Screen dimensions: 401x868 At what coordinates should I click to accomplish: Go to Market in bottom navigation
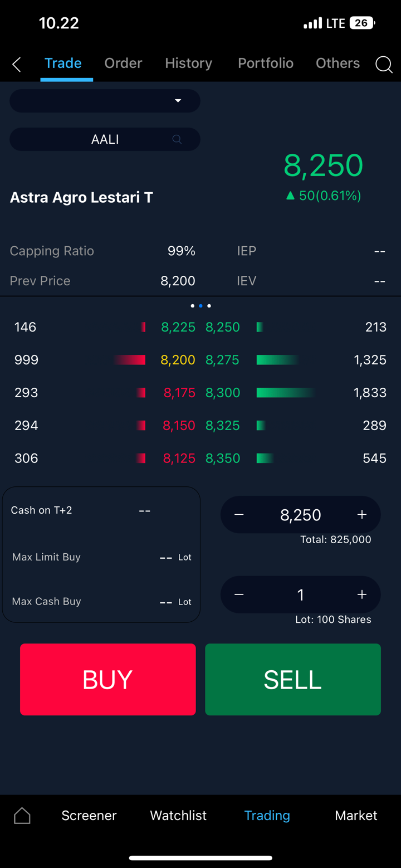point(356,816)
